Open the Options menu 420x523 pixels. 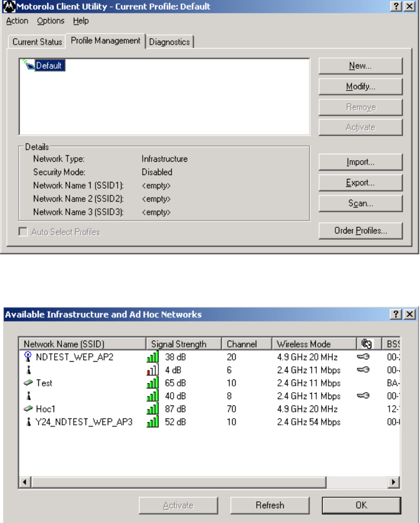click(51, 21)
